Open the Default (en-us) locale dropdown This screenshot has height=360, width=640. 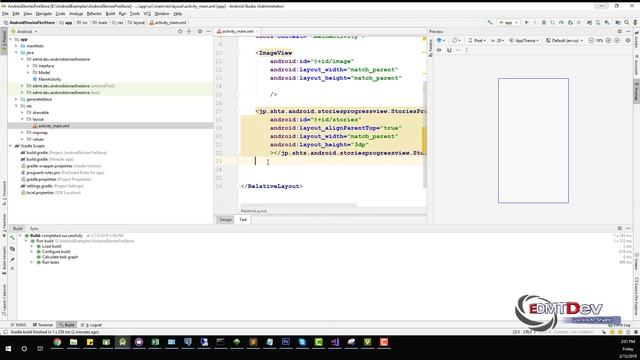pos(564,40)
